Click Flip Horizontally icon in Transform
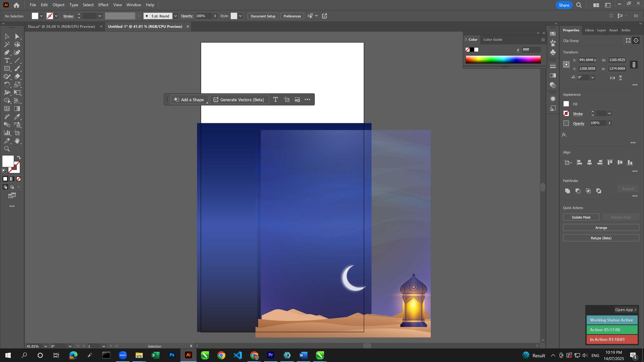 (612, 78)
